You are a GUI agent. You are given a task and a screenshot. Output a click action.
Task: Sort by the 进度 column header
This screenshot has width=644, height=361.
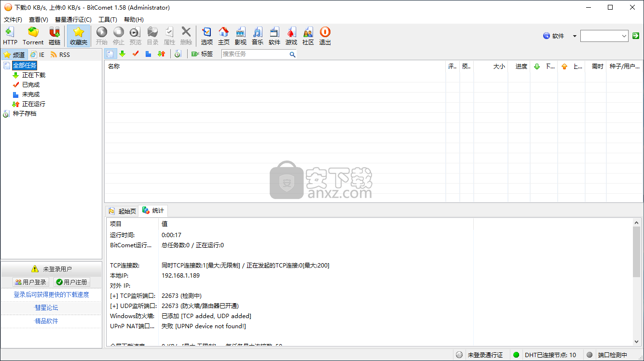click(519, 67)
